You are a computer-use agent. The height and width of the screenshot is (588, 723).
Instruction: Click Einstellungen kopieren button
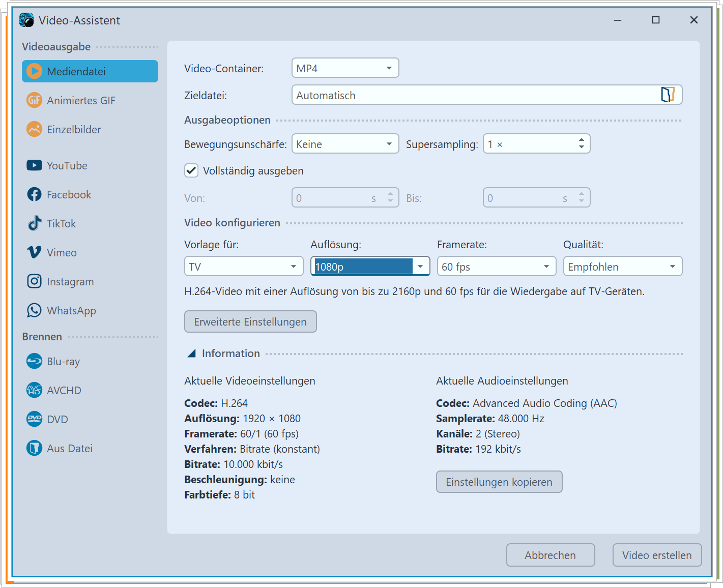coord(499,482)
